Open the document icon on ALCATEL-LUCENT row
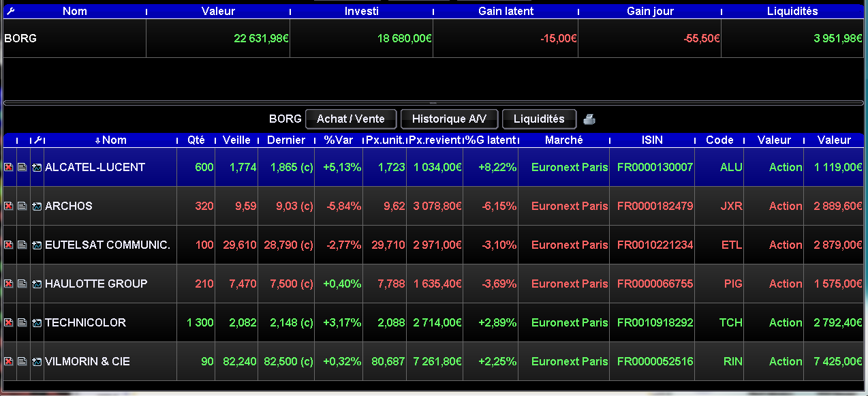 tap(22, 167)
